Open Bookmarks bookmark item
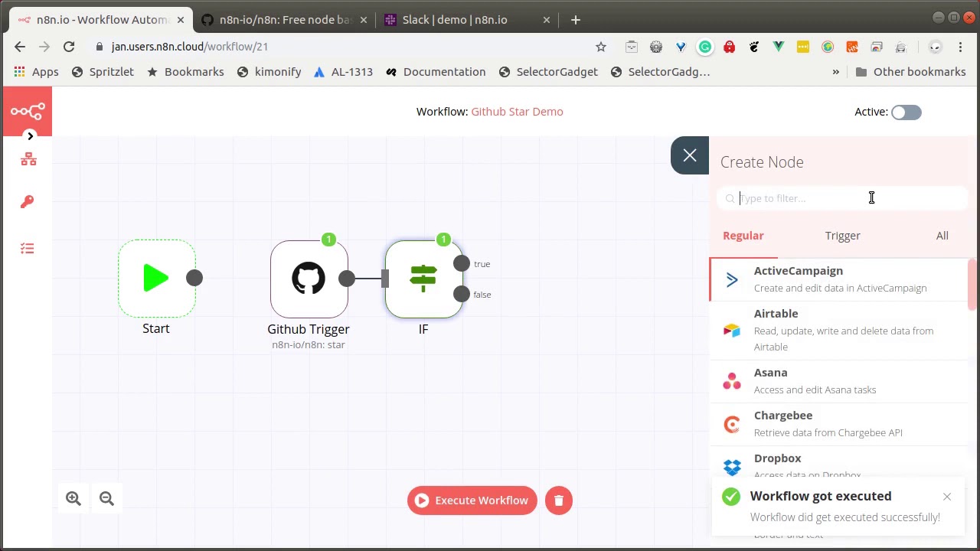 185,72
